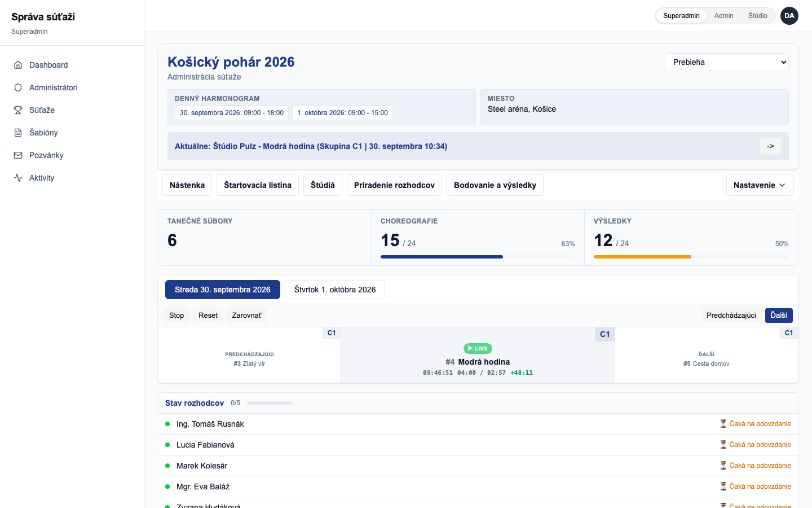Screen dimensions: 812x508
Task: Select Štvrtok 1. októbra 2026 day
Action: (x=335, y=290)
